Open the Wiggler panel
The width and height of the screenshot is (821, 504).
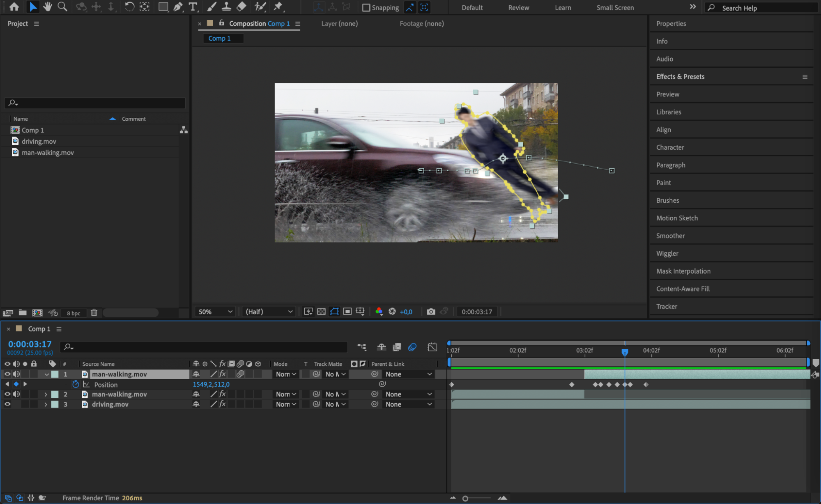click(x=667, y=254)
